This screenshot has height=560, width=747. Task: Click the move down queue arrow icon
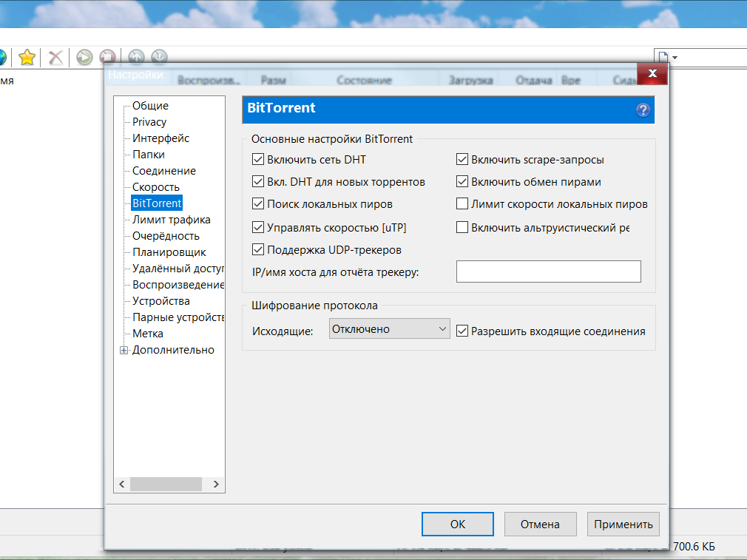159,57
